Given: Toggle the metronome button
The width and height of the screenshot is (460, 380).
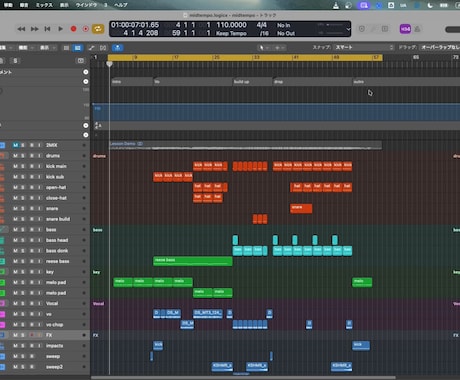Looking at the screenshot, I should [417, 29].
